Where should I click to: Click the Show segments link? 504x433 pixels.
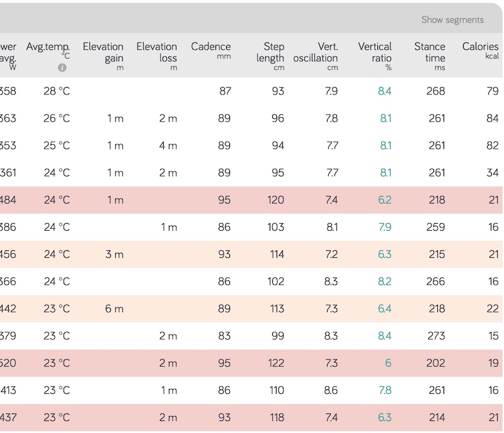pyautogui.click(x=452, y=20)
